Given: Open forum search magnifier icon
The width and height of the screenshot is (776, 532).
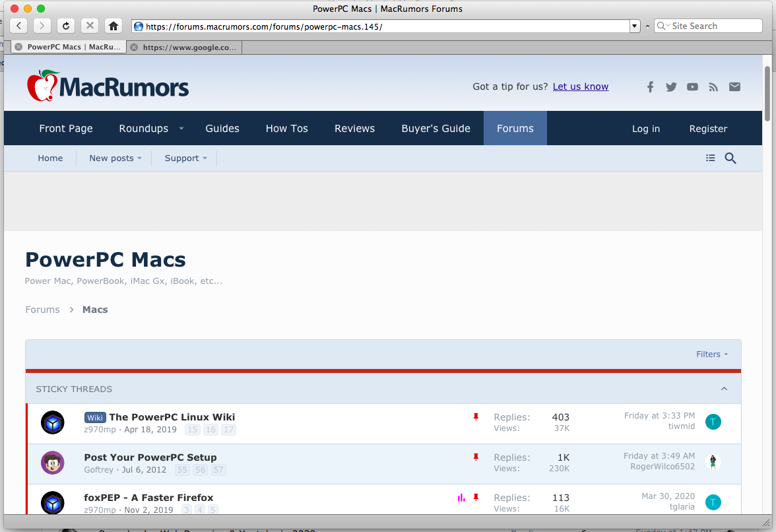Looking at the screenshot, I should (730, 158).
